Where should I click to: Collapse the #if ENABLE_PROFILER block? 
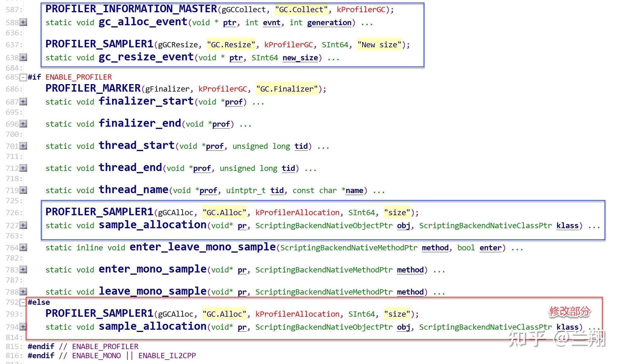click(x=24, y=77)
